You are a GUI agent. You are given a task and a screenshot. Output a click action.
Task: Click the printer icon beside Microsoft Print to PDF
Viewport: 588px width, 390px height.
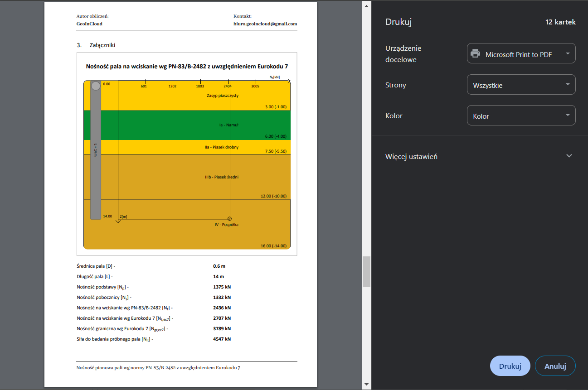coord(475,53)
